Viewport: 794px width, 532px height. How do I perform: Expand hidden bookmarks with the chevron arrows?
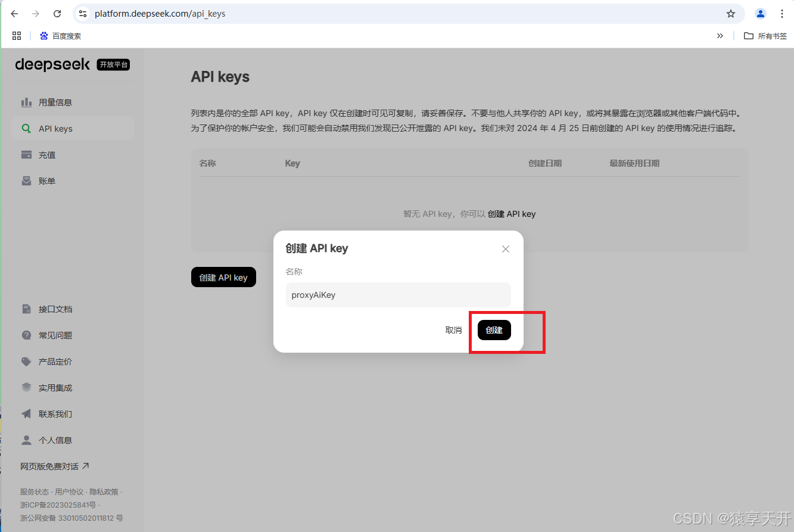pyautogui.click(x=720, y=35)
